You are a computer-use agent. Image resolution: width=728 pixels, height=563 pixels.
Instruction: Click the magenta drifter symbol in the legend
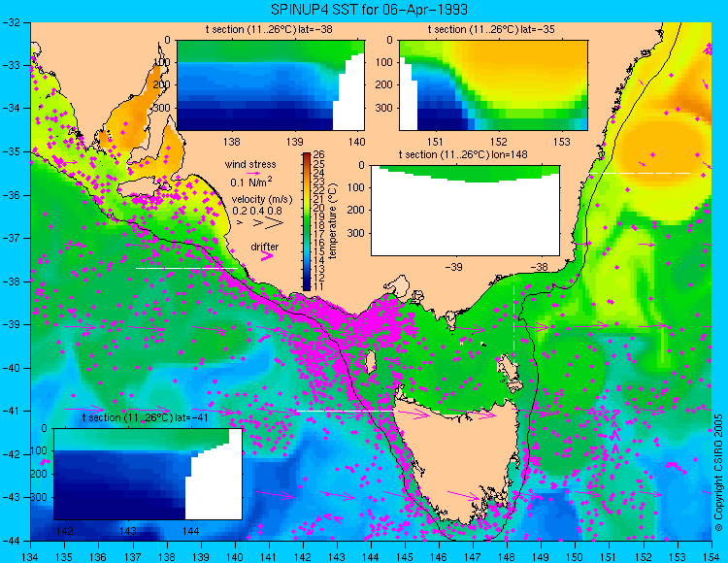(x=267, y=256)
